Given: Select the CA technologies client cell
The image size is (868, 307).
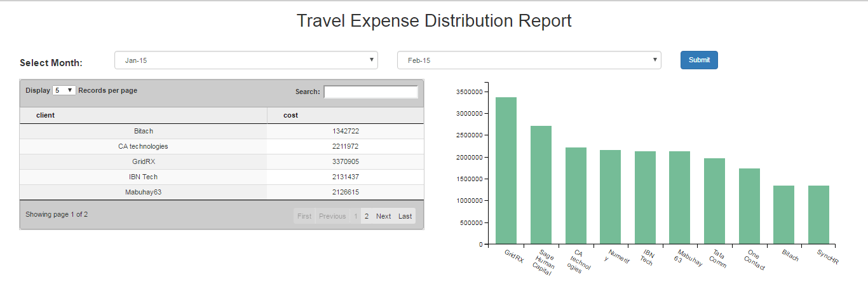Looking at the screenshot, I should [144, 146].
